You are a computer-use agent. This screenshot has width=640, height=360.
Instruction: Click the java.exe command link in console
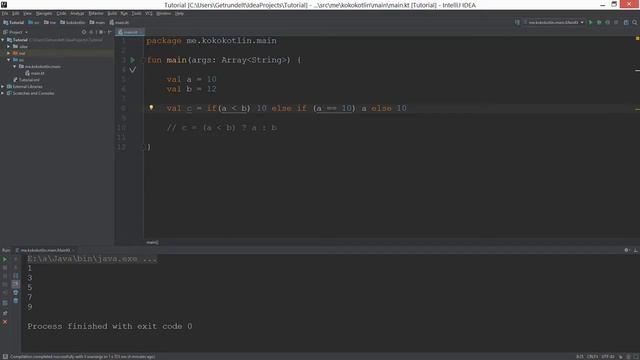(x=92, y=259)
